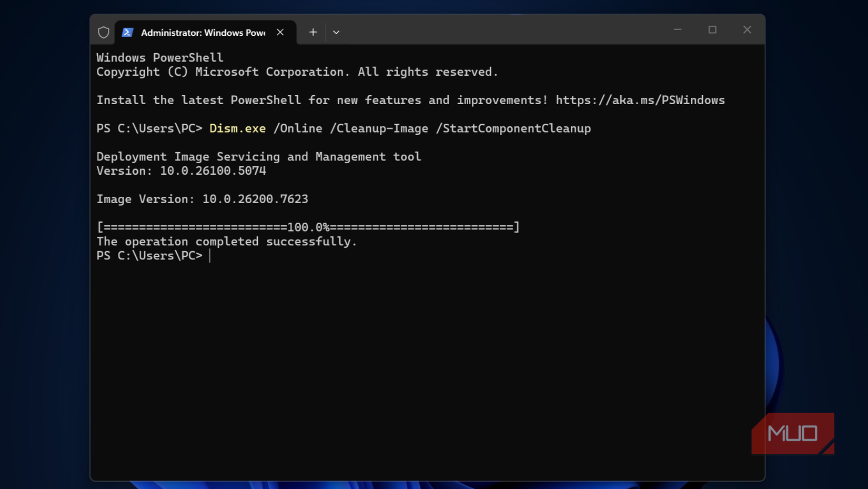Click the administrator shield icon
Screen dimensions: 868x489
coord(104,33)
